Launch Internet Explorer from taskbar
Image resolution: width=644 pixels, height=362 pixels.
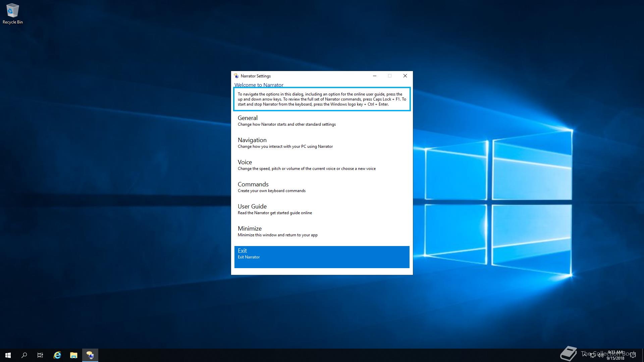pyautogui.click(x=57, y=355)
